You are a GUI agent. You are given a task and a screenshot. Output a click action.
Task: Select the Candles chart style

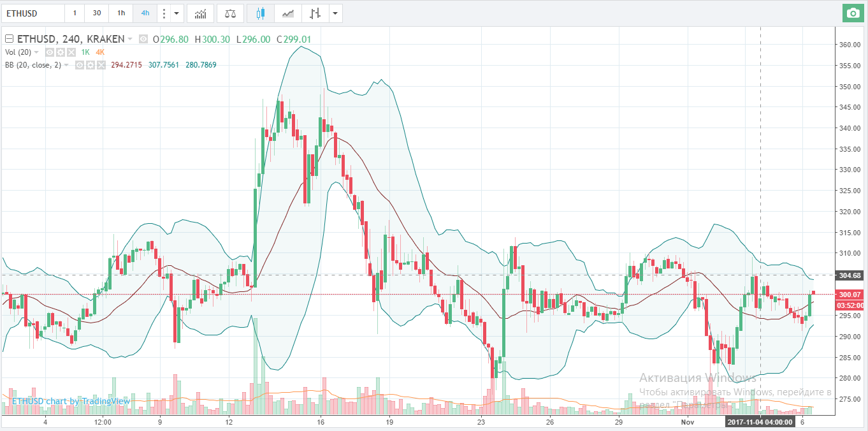259,13
